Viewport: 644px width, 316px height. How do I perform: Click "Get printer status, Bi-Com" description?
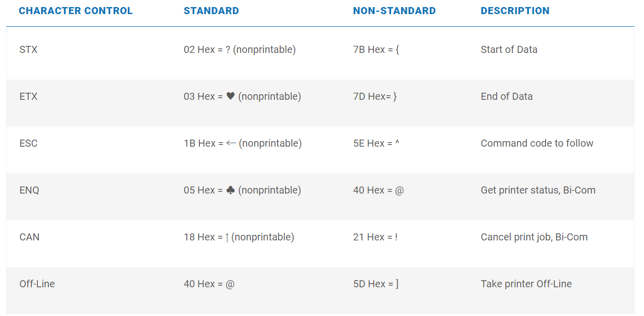point(538,190)
